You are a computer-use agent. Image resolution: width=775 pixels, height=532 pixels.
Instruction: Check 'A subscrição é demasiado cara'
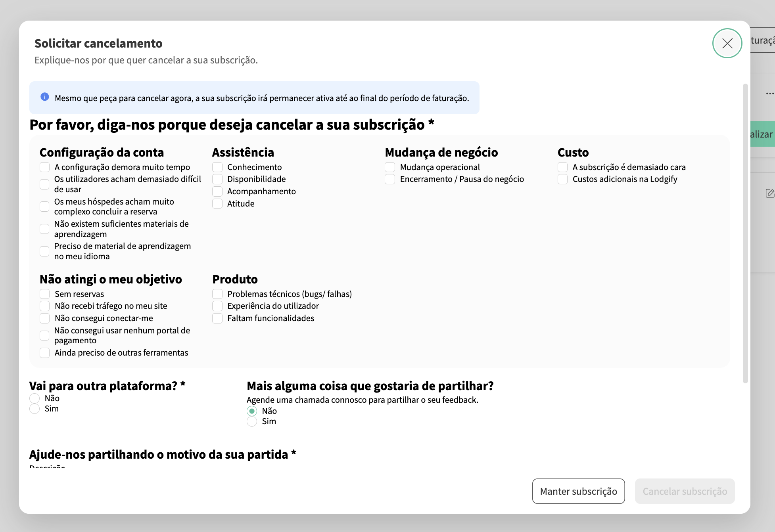562,167
